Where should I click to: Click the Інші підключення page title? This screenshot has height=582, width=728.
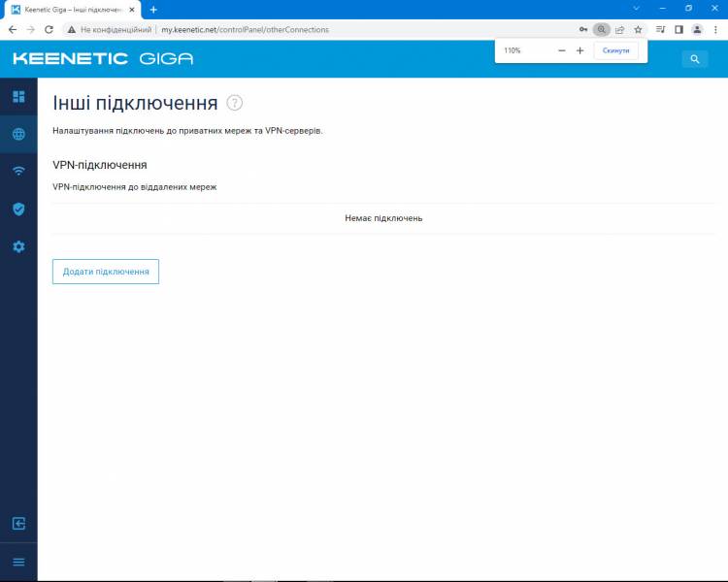(x=135, y=103)
